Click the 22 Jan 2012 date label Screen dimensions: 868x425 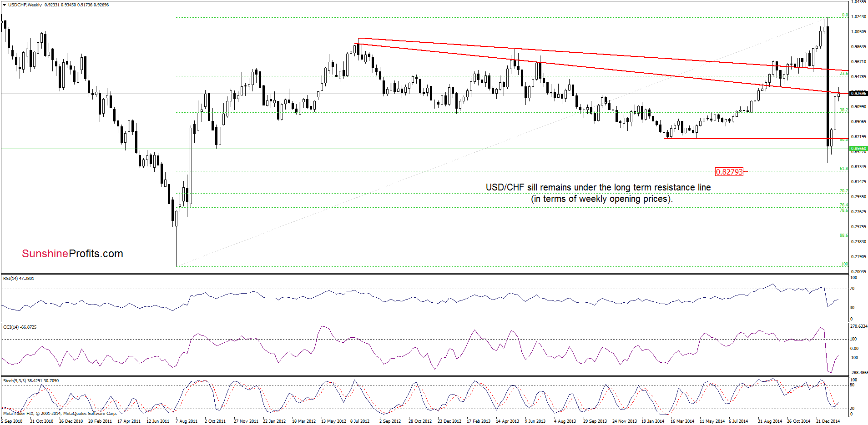274,421
